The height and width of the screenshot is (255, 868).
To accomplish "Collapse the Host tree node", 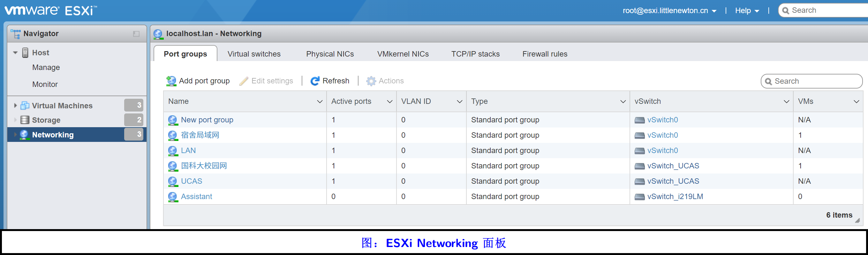I will (x=15, y=53).
